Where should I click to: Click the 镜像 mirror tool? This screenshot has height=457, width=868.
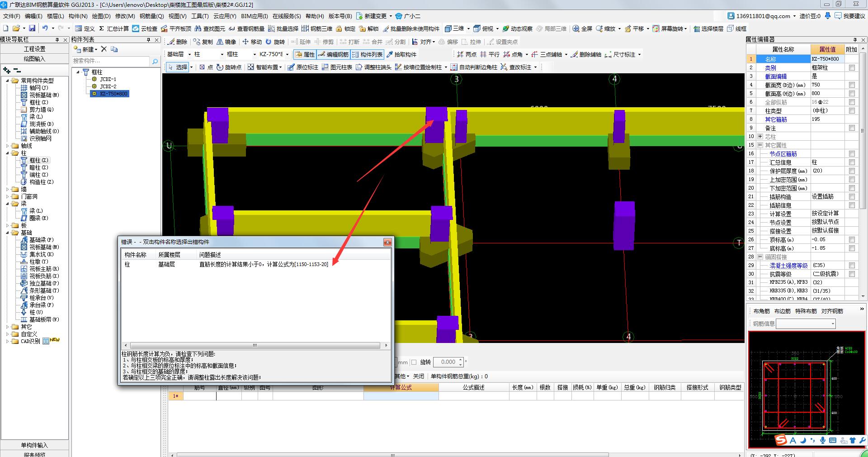(x=226, y=42)
